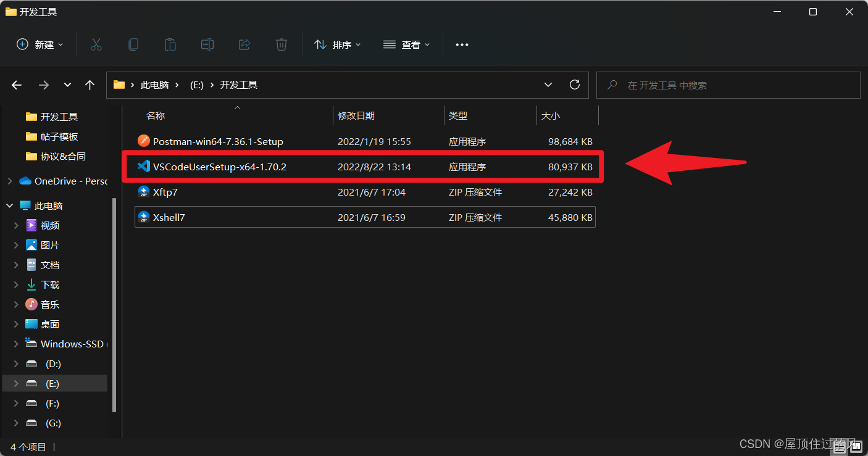Expand the (D:) drive node
The height and width of the screenshot is (456, 868).
click(16, 363)
